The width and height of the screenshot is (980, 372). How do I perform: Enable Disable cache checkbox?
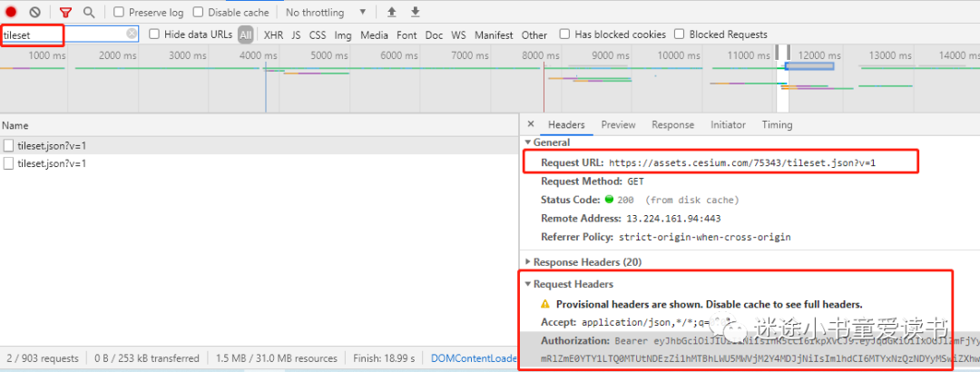198,12
